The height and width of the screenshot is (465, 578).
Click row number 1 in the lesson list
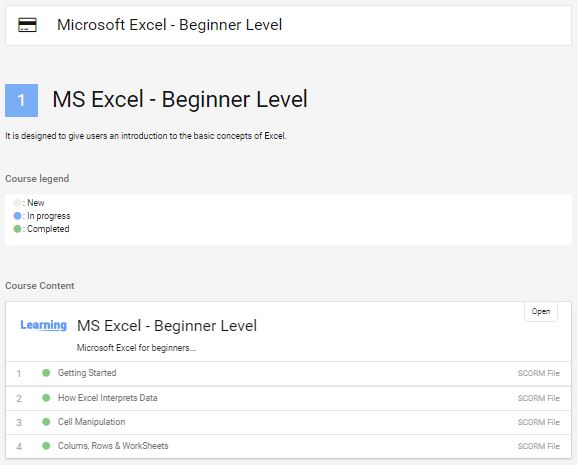pos(19,374)
